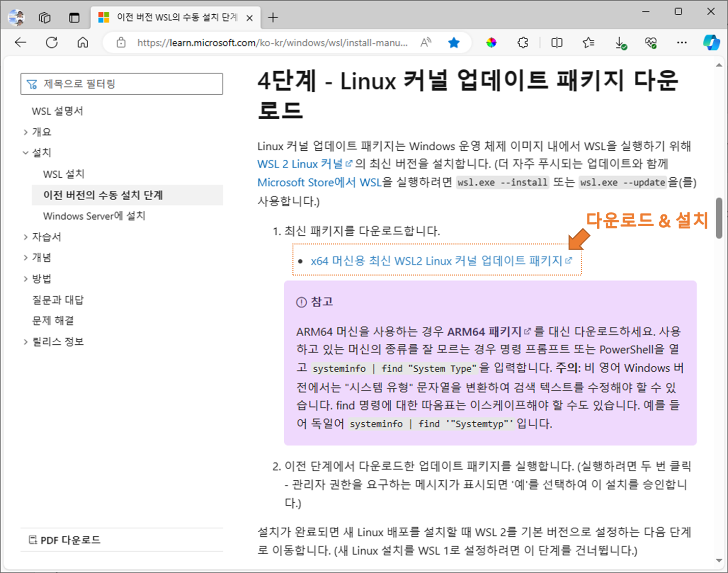Click the systeminfo | find "System Type" code
The width and height of the screenshot is (728, 573).
pyautogui.click(x=395, y=368)
